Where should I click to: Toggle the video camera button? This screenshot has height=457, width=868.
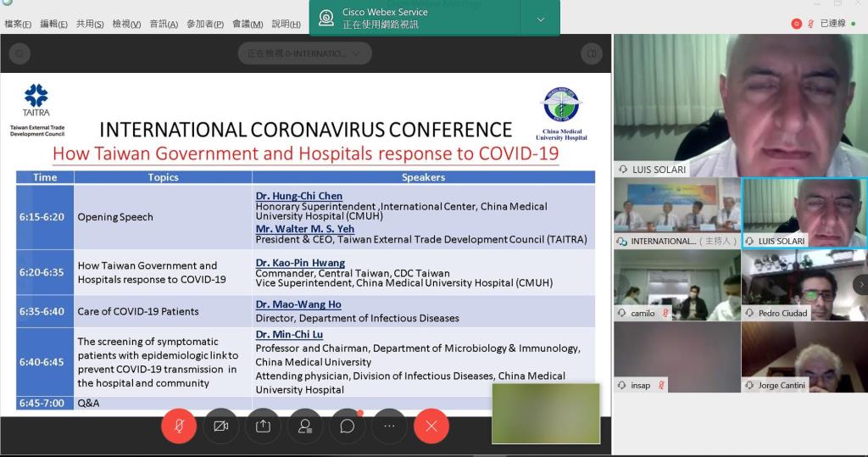221,426
